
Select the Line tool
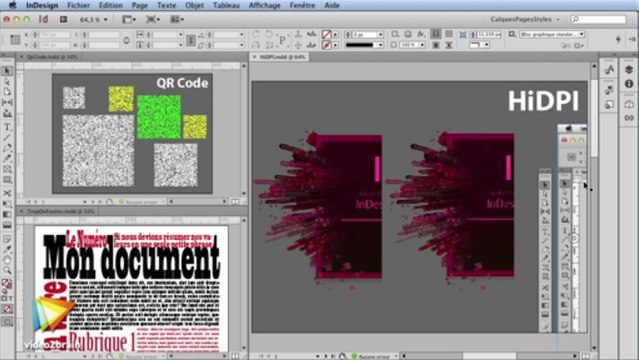[x=7, y=137]
